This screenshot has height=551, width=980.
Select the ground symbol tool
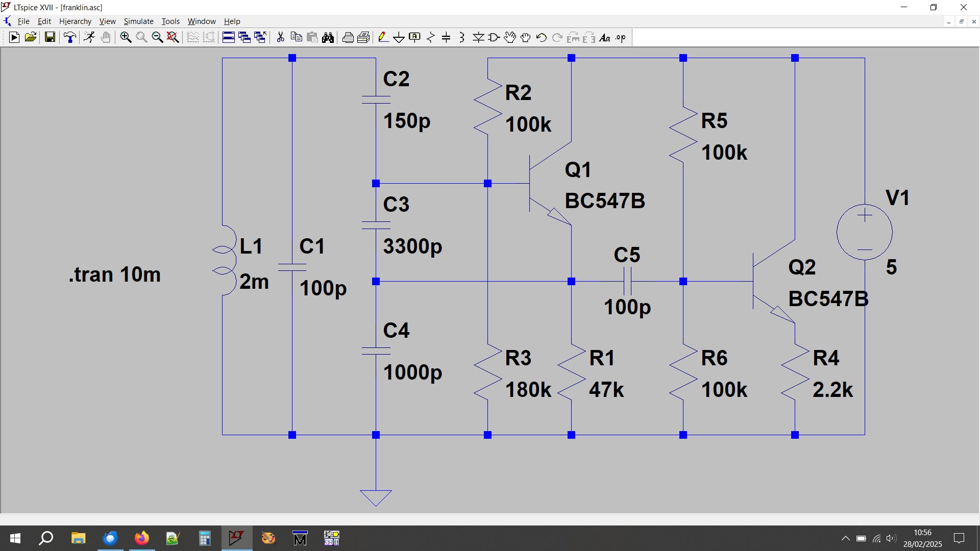(x=399, y=37)
